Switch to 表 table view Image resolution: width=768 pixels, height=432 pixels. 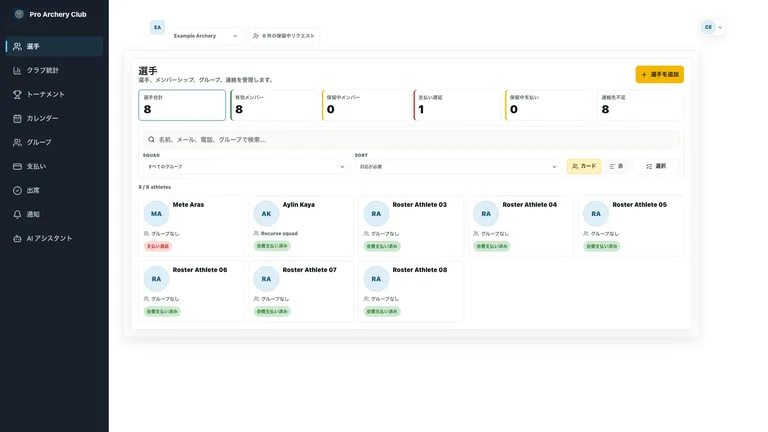point(616,167)
